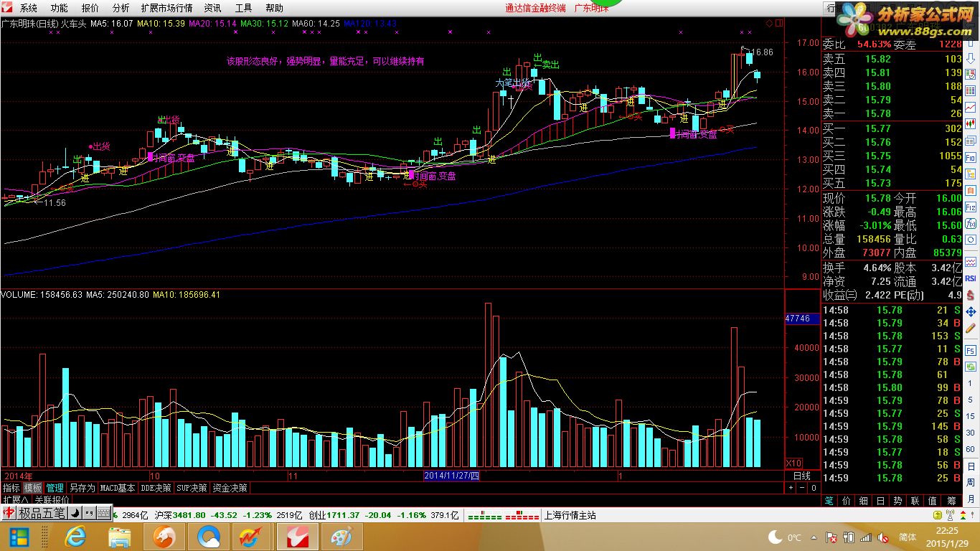Switch to the 细 detail tab
Viewport: 980px width, 551px height.
864,500
